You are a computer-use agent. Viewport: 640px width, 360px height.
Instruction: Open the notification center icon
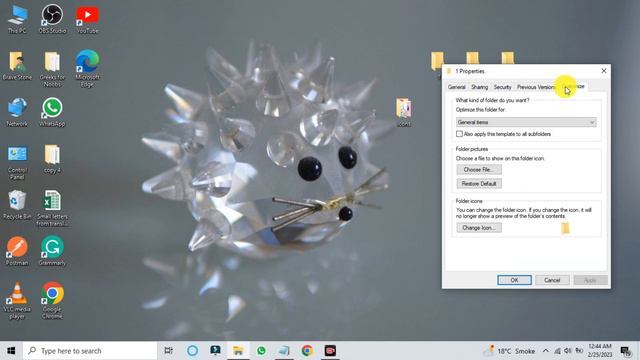click(625, 351)
